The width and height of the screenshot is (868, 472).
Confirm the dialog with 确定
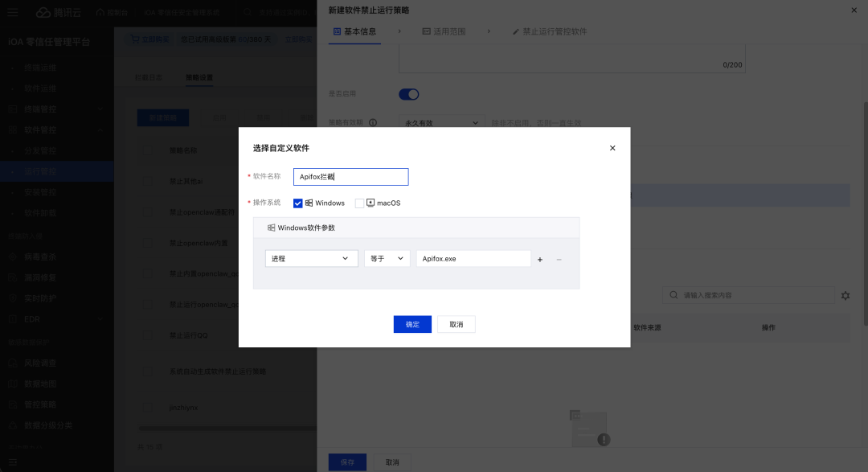(x=412, y=324)
